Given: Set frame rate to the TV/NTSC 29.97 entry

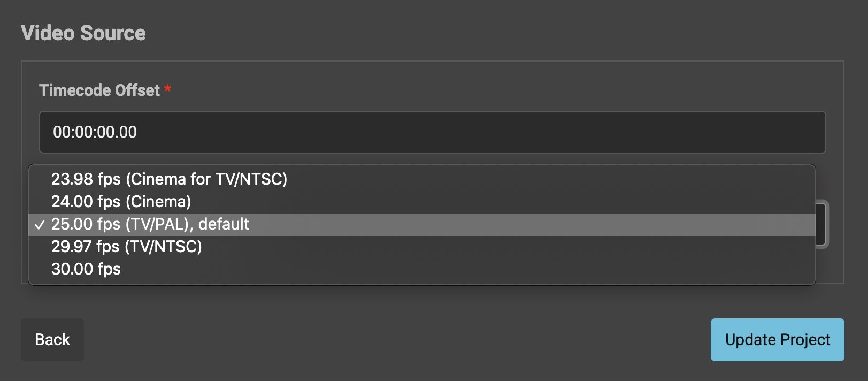Looking at the screenshot, I should pyautogui.click(x=422, y=247).
